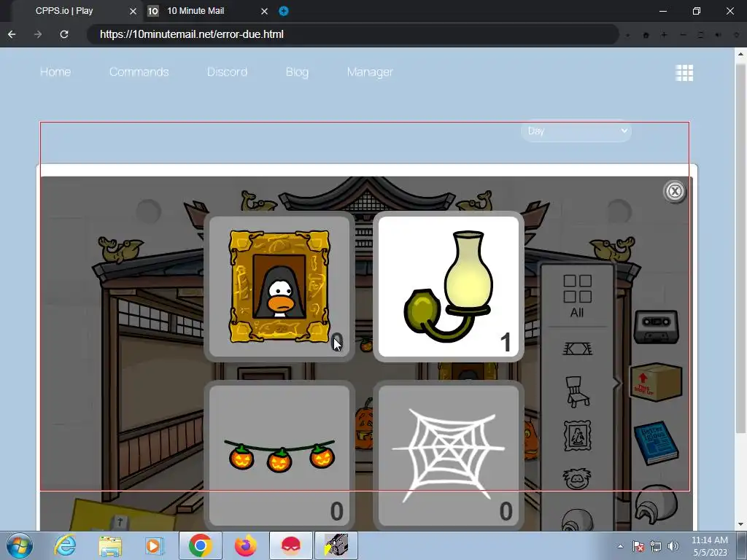Select the pumpkin string lights item
Screen dimensions: 747x560
[279, 456]
